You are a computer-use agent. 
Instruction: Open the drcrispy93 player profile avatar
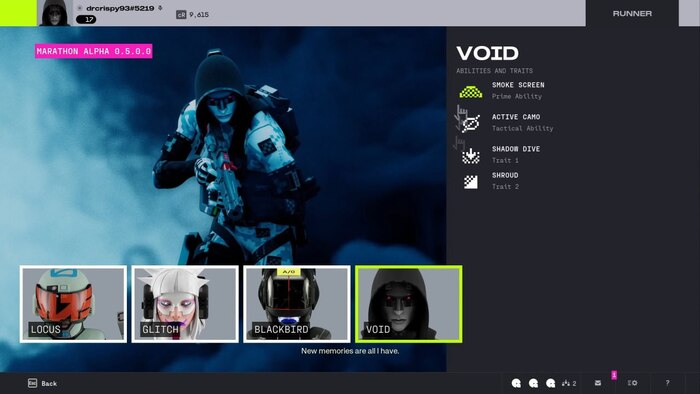click(x=54, y=13)
